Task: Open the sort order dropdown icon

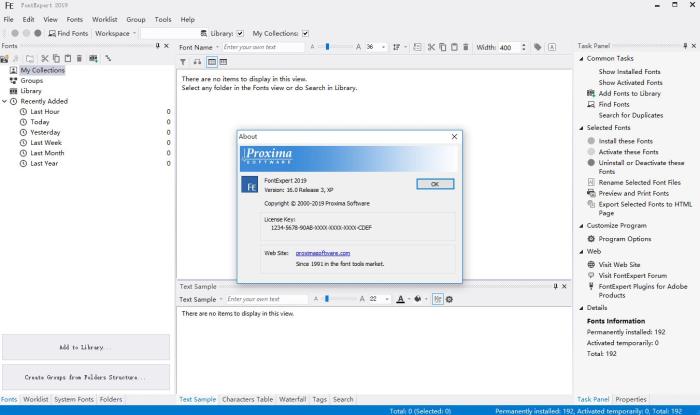Action: click(400, 47)
